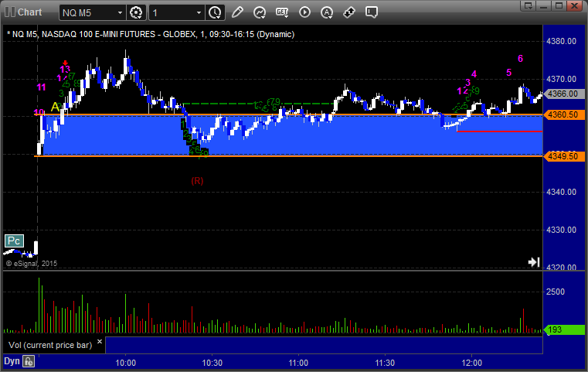Click the yellow A chart marker

55,107
